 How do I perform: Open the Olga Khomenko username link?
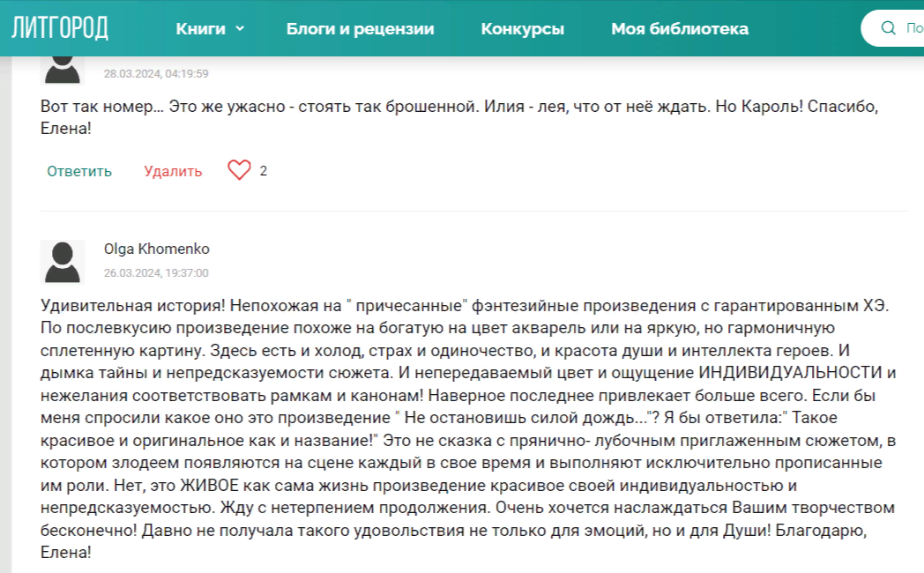(x=156, y=249)
